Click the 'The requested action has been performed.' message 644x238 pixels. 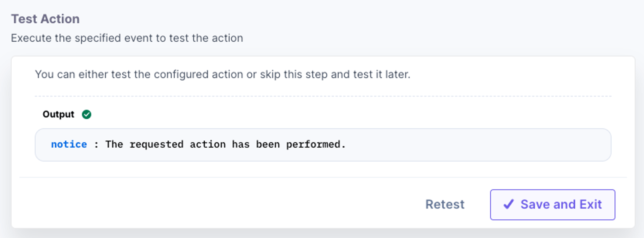tap(226, 145)
